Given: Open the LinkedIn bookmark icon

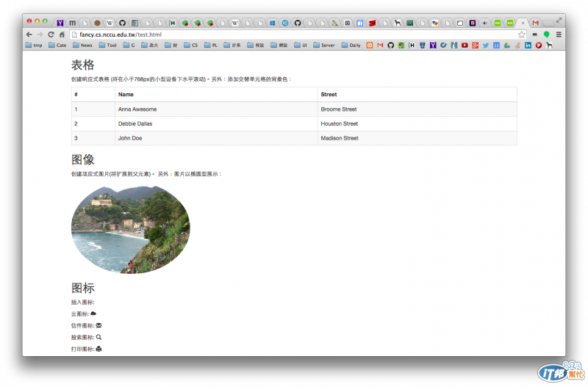Looking at the screenshot, I should pos(528,46).
